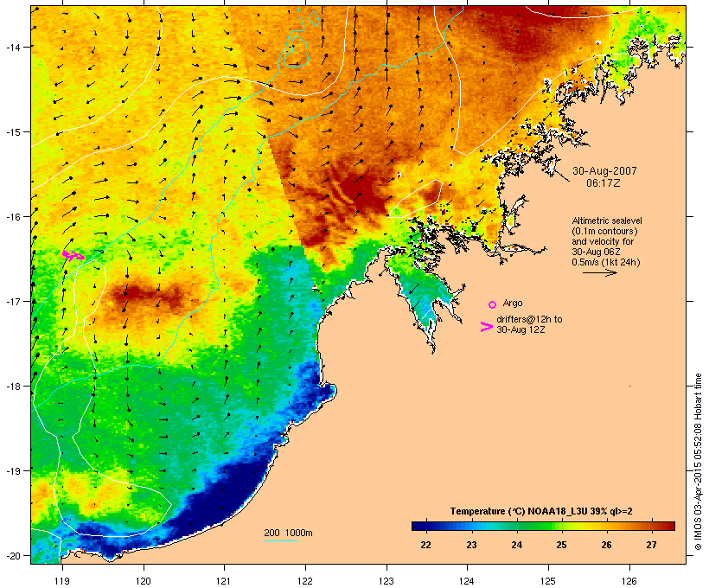The width and height of the screenshot is (709, 588).
Task: Click the 'Altimetric sealevel' legend text
Action: click(607, 220)
